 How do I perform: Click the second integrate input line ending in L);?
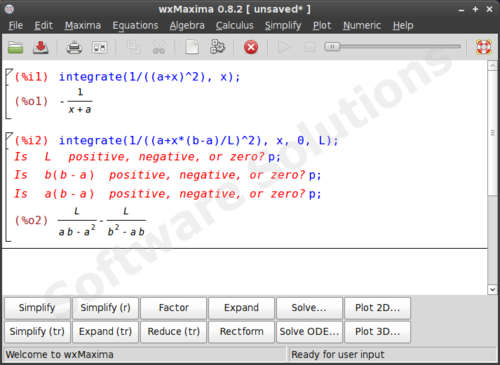click(199, 141)
